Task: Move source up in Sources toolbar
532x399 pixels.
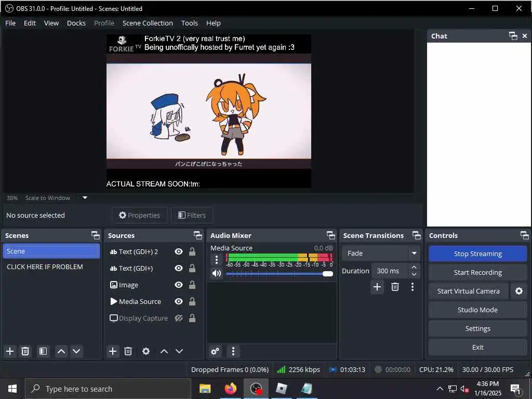Action: coord(164,351)
